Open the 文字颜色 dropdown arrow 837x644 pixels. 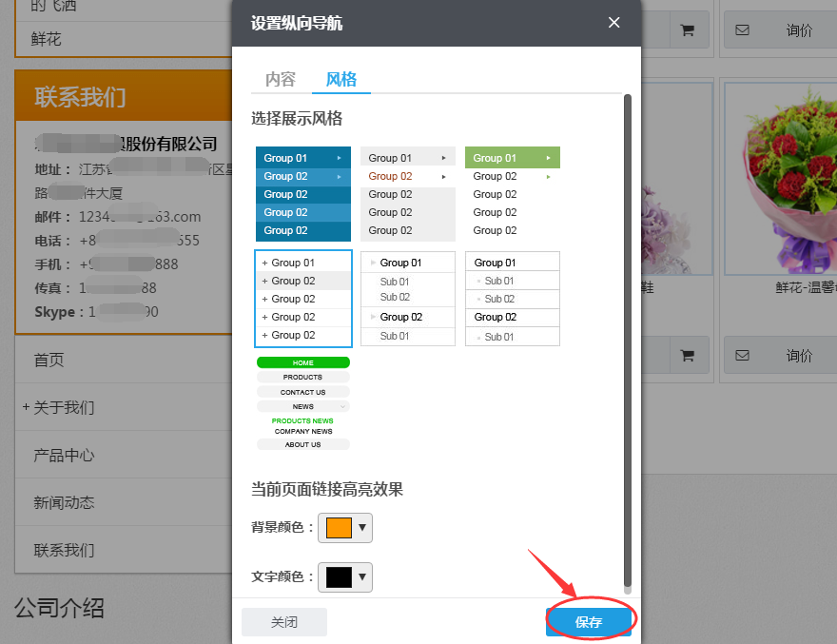tap(361, 576)
